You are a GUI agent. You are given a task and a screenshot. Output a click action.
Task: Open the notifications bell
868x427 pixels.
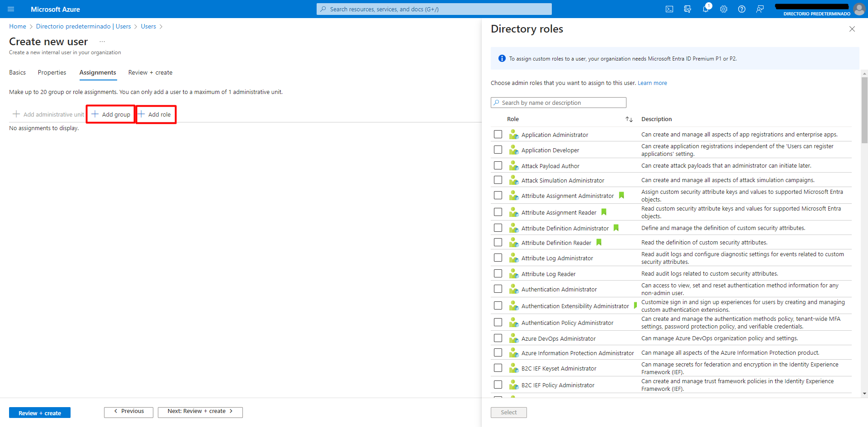[x=706, y=9]
